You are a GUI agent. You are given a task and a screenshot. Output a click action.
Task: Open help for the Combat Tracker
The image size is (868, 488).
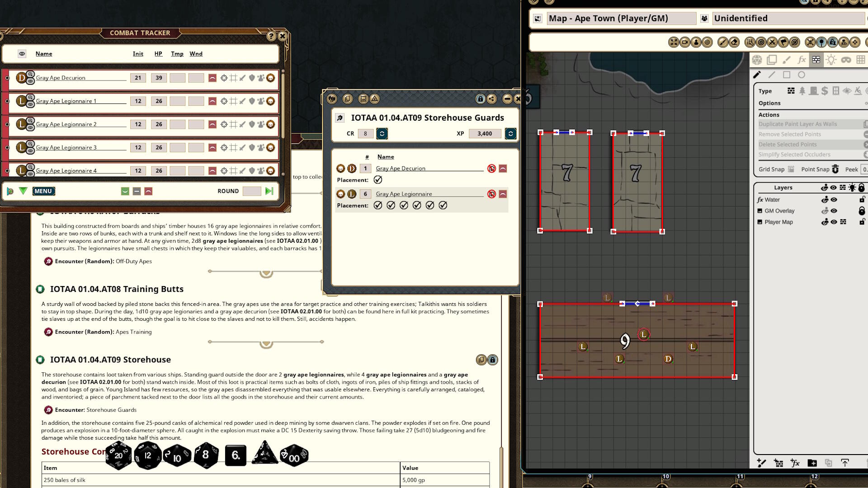(271, 36)
